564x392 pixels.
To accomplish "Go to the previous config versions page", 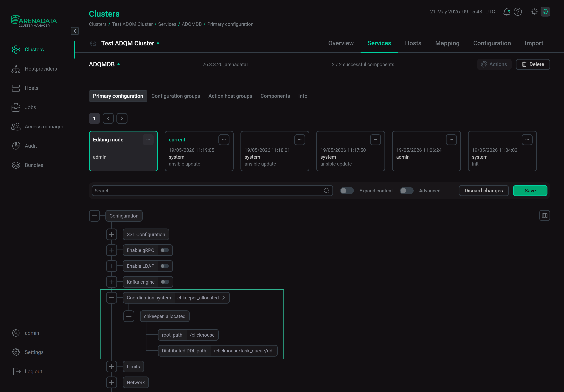I will (x=108, y=119).
